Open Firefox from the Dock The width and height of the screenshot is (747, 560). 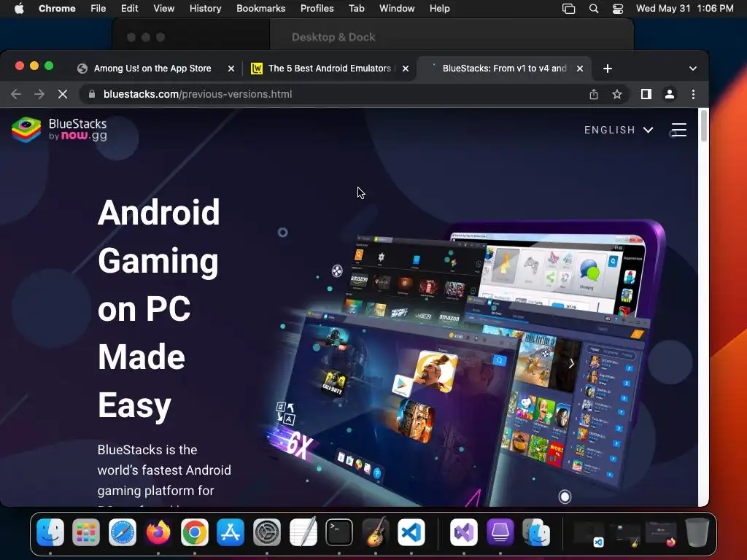click(158, 532)
